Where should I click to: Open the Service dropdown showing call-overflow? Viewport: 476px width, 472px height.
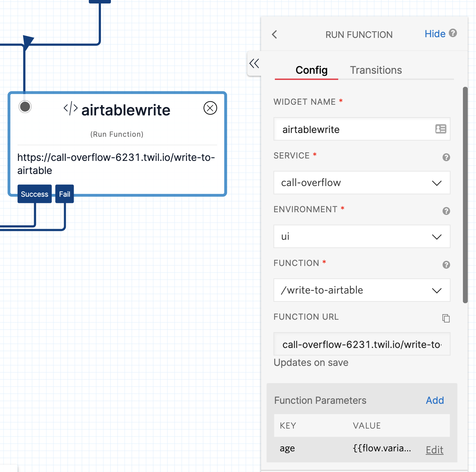click(x=362, y=183)
